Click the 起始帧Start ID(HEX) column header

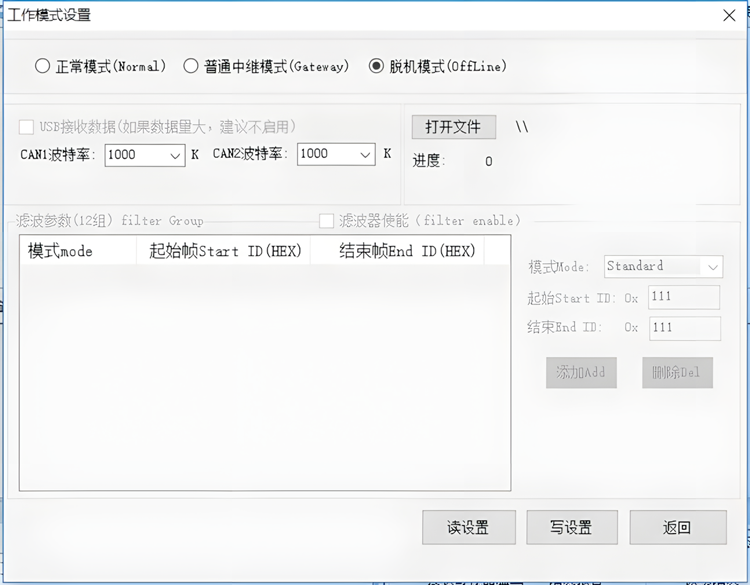[223, 251]
